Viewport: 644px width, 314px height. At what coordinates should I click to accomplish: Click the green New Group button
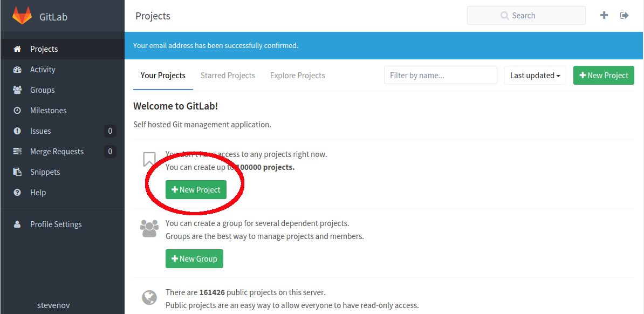coord(194,259)
